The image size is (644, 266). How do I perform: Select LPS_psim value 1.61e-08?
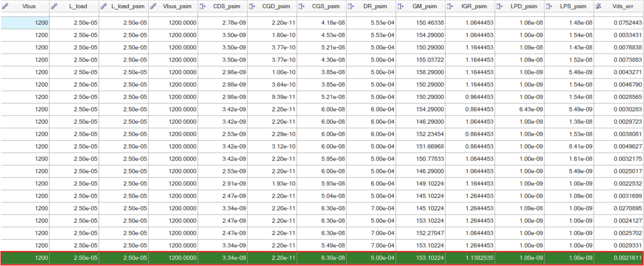[580, 159]
